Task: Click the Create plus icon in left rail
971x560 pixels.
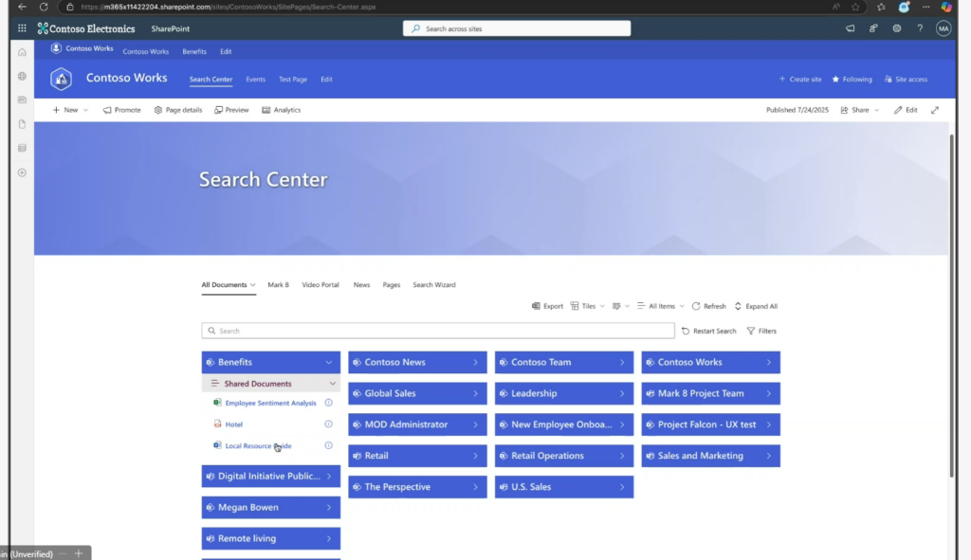Action: pyautogui.click(x=23, y=172)
